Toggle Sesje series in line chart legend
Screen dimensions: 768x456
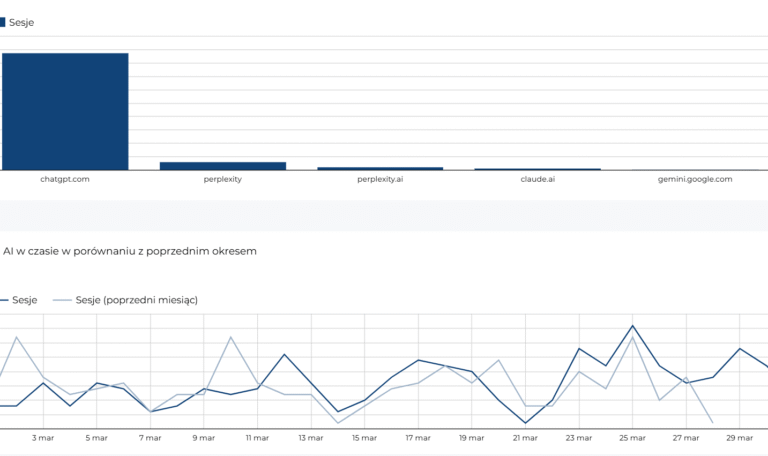coord(24,299)
